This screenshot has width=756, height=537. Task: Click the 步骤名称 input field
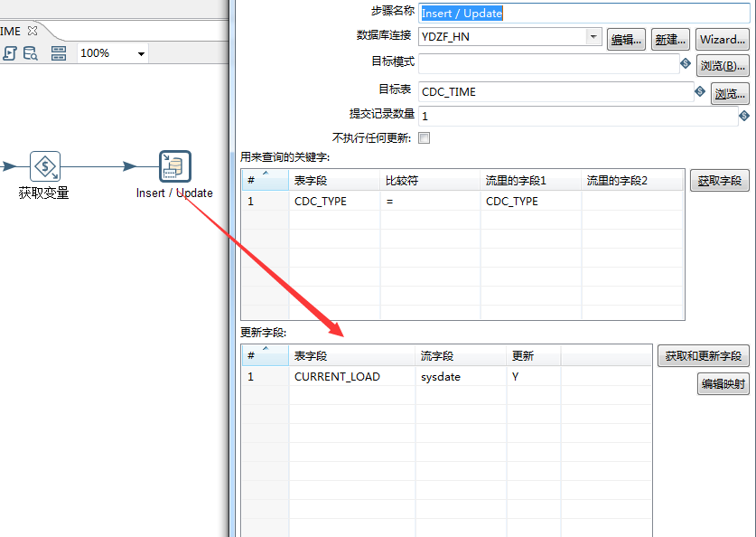[583, 13]
